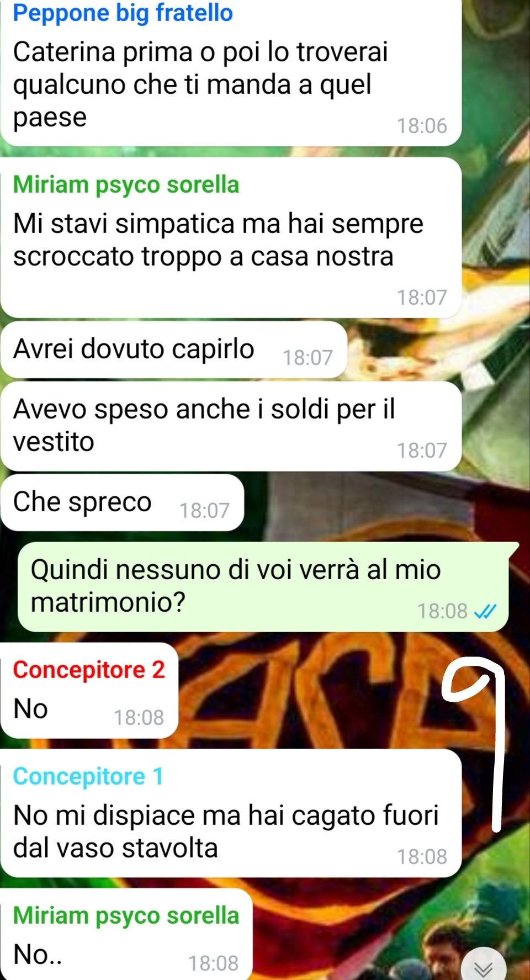Tap Concepitore 2 sender name
Viewport: 530px width, 980px height.
click(89, 670)
